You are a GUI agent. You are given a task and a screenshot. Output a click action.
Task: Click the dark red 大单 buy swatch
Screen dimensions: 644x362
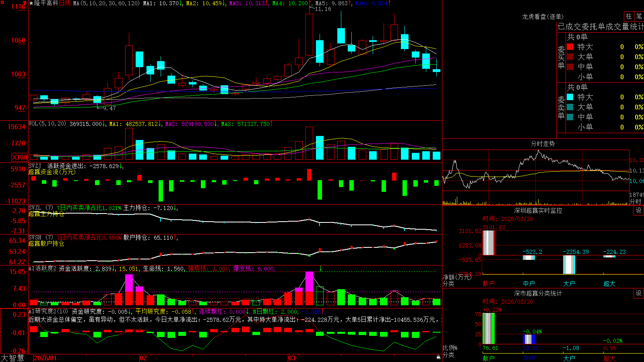(x=570, y=57)
